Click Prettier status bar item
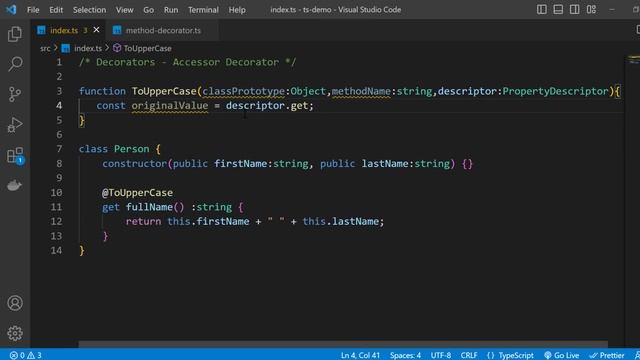Image resolution: width=640 pixels, height=360 pixels. pyautogui.click(x=607, y=355)
